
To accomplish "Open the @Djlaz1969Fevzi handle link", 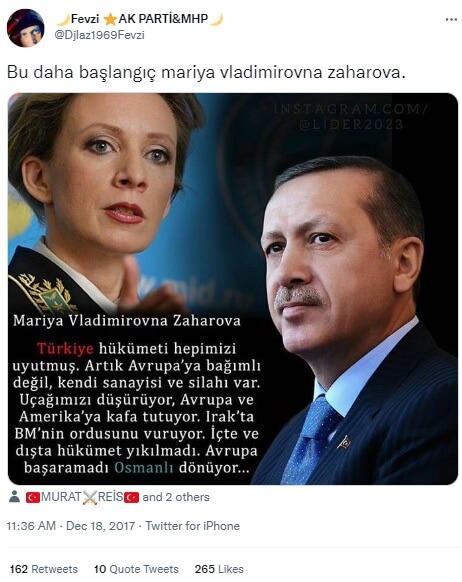I will (99, 35).
